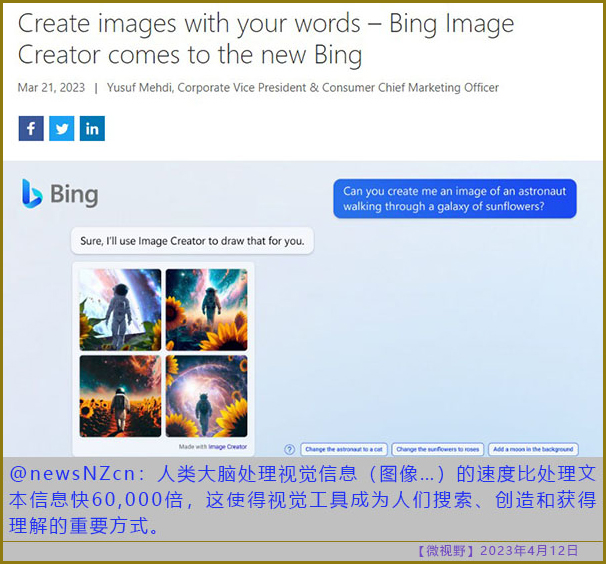Open the question mark help icon
606x564 pixels.
pyautogui.click(x=289, y=449)
